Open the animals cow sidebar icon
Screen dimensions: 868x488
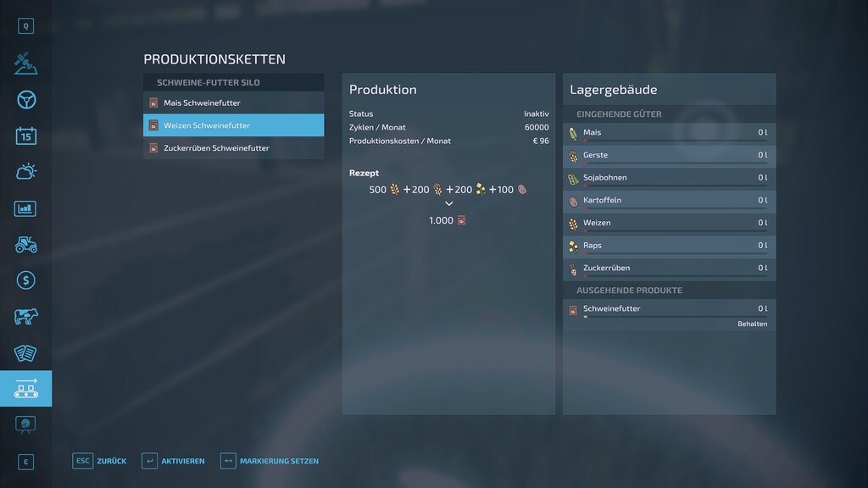[26, 317]
